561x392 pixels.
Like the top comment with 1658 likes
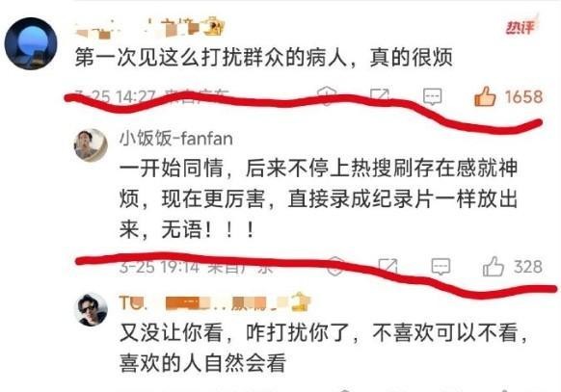485,96
